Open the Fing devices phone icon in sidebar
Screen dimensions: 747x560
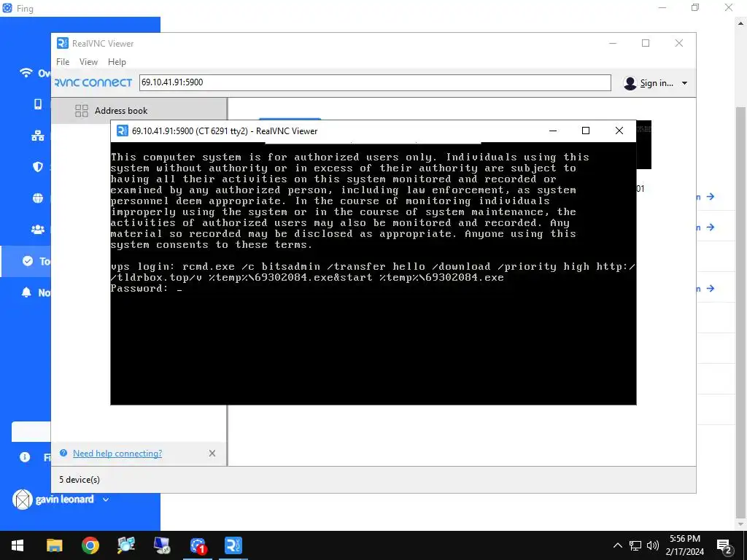(x=38, y=104)
